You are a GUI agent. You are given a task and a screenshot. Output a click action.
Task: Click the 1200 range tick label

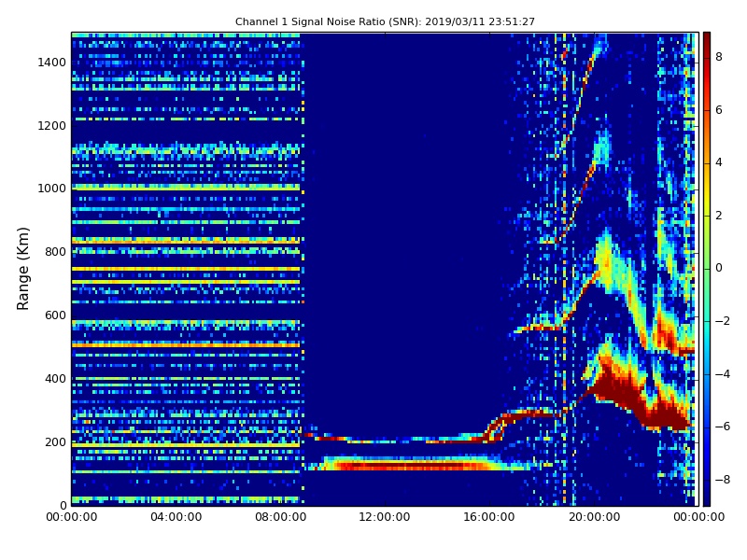point(52,126)
